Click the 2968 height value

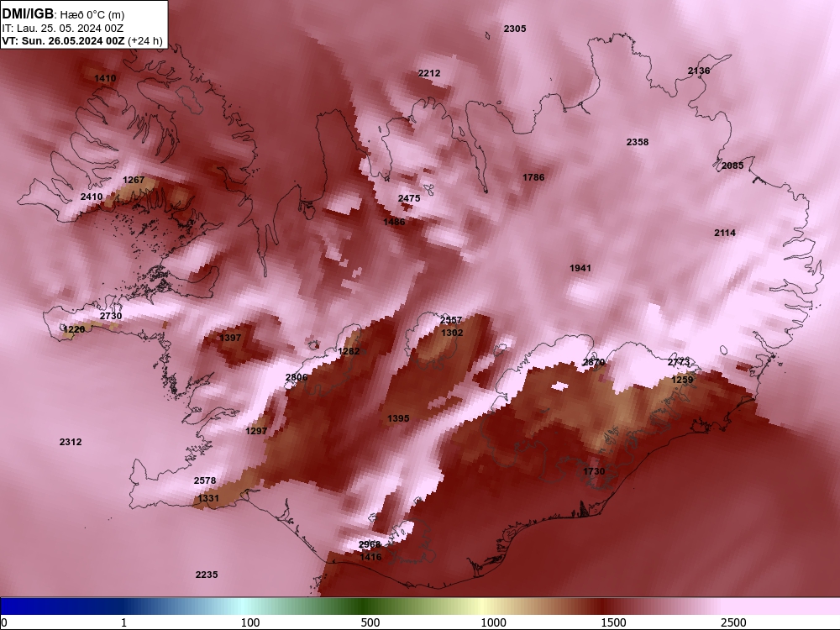pyautogui.click(x=370, y=544)
